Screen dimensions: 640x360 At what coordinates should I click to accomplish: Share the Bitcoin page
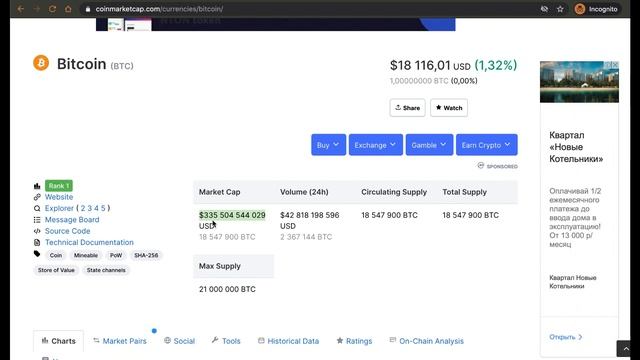[x=407, y=108]
